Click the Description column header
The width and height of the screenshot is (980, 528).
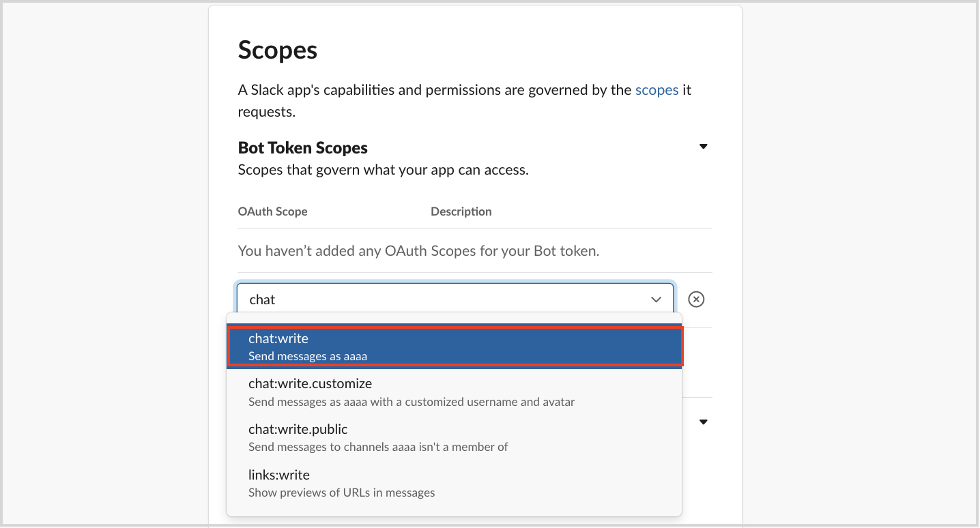(x=461, y=211)
